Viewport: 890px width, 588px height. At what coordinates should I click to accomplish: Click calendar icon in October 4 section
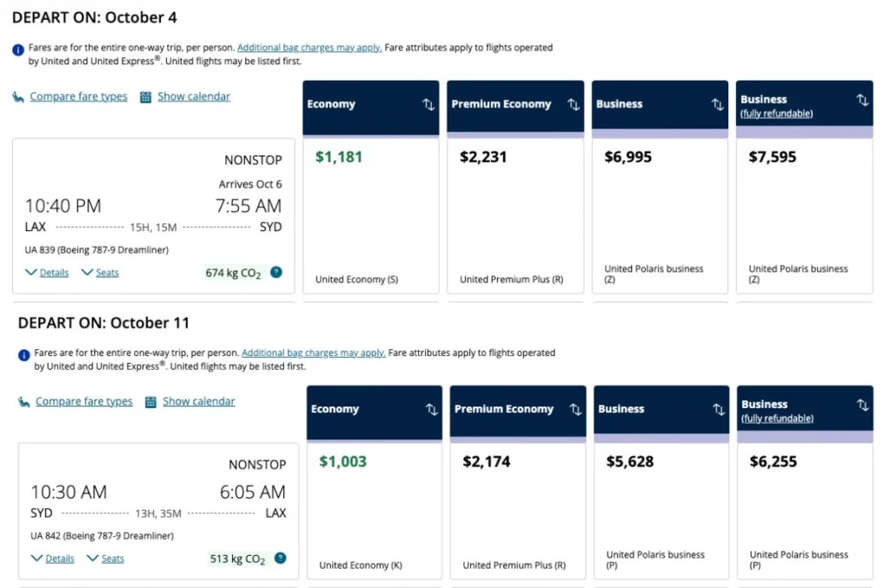[145, 97]
